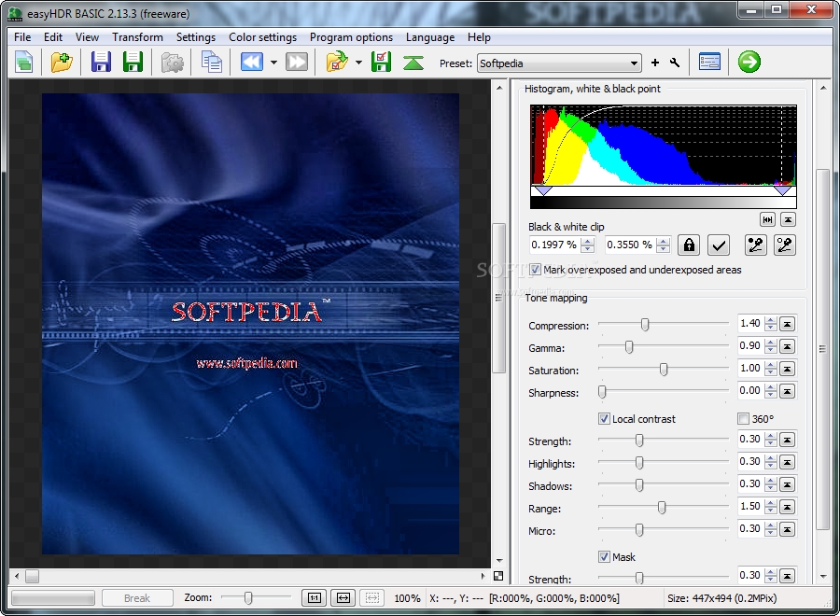Open the File menu
Viewport: 840px width, 616px height.
point(22,37)
